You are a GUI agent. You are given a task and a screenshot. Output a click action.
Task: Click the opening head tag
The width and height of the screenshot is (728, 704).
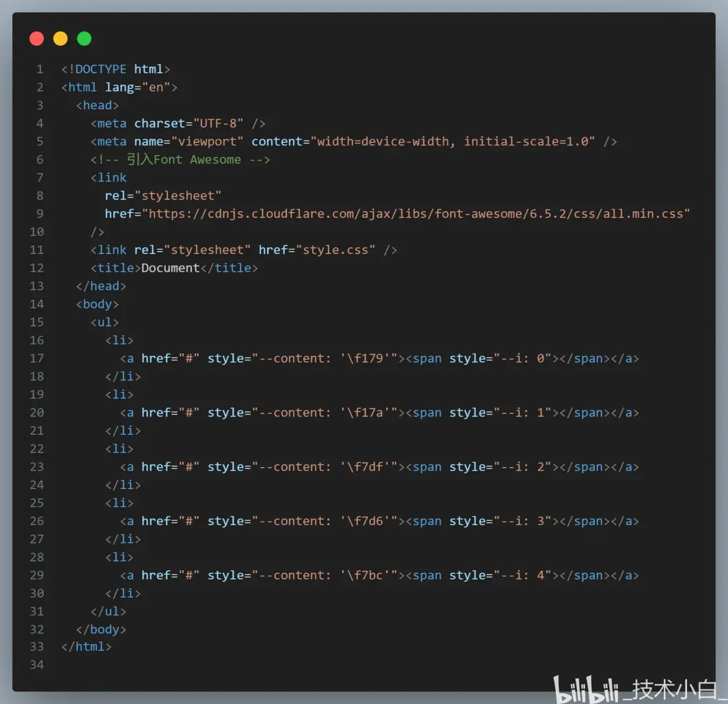(x=98, y=106)
